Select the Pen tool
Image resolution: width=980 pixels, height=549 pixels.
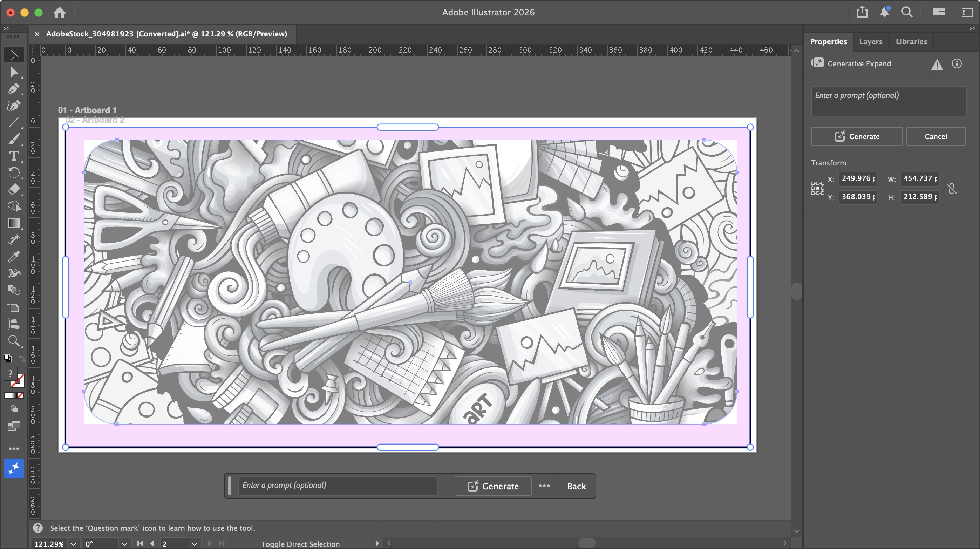(14, 89)
